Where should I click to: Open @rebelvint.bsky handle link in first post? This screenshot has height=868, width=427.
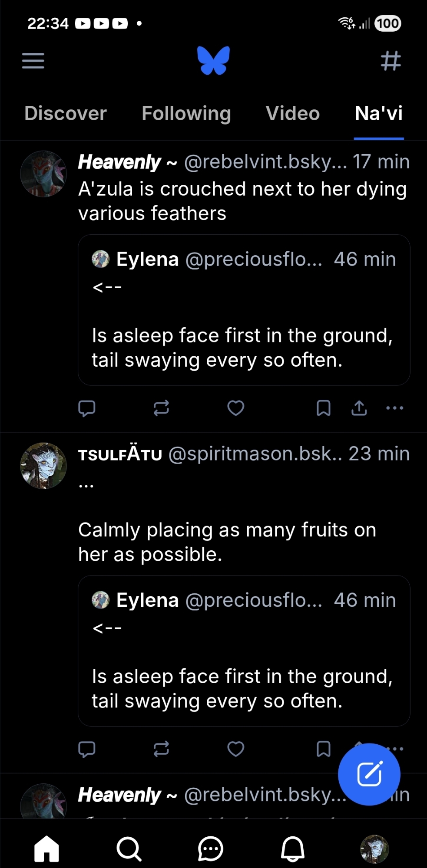265,162
